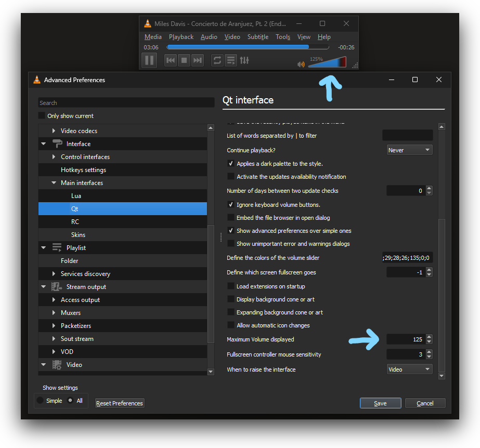Toggle loop mode icon in VLC player

(217, 60)
